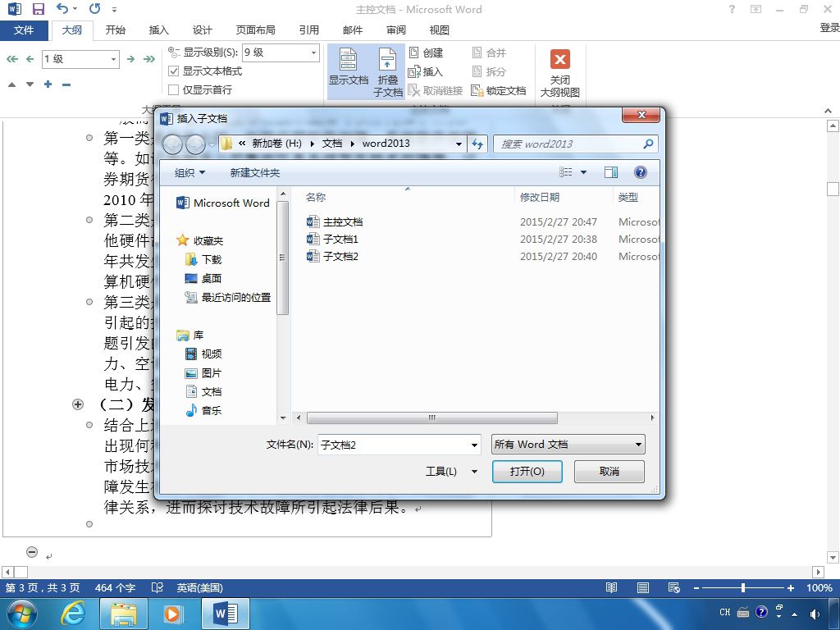Switch to the 设计 ribbon tab
This screenshot has height=630, width=840.
point(202,30)
